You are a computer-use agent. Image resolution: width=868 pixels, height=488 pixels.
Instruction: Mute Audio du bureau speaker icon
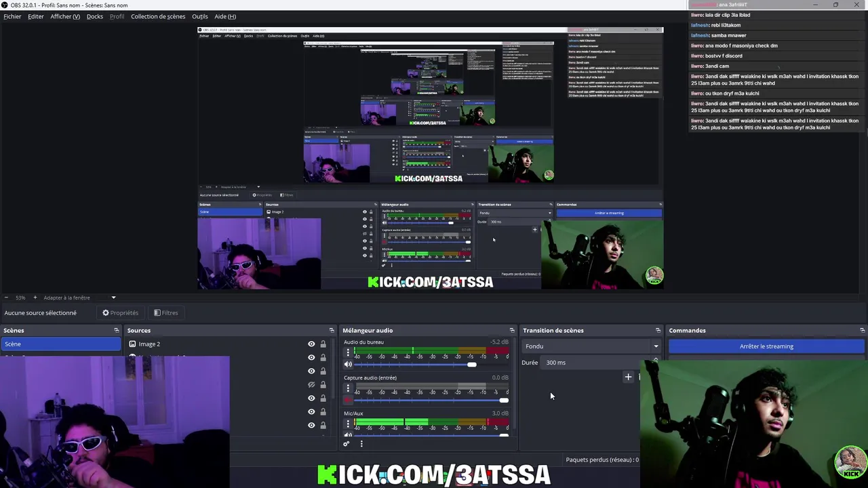tap(348, 365)
